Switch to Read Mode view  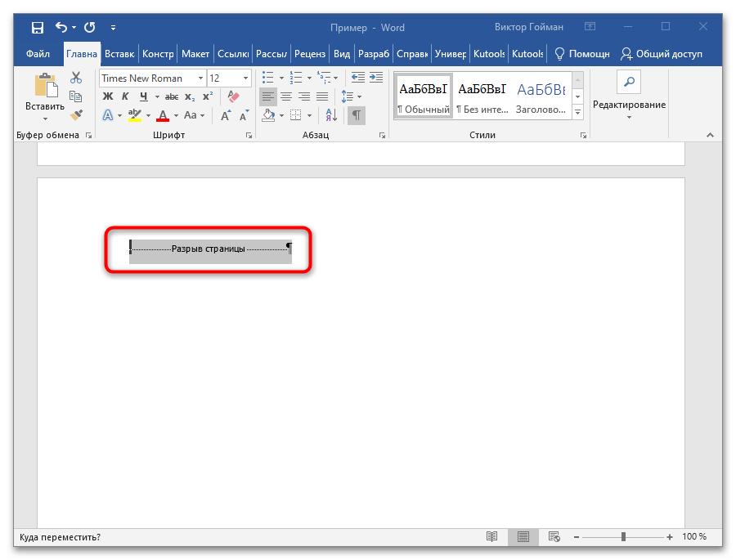coord(492,536)
